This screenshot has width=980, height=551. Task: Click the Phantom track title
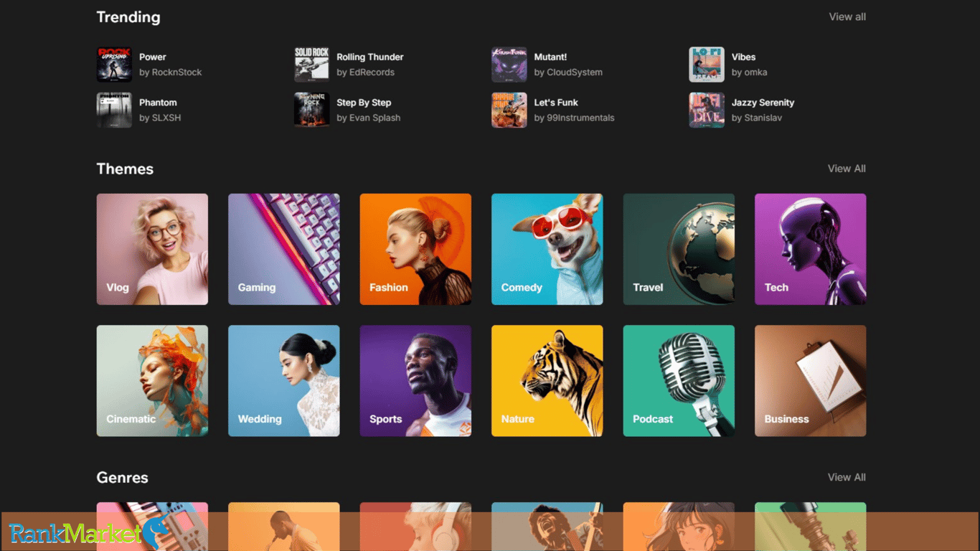[158, 103]
